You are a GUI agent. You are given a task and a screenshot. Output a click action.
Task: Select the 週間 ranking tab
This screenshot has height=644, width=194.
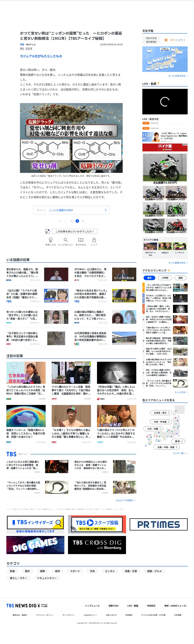click(x=181, y=278)
